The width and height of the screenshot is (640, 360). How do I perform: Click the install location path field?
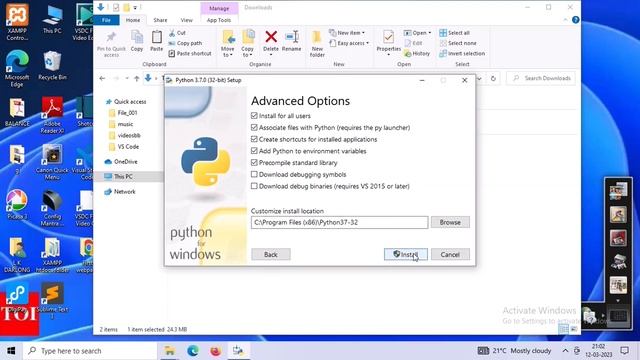340,222
